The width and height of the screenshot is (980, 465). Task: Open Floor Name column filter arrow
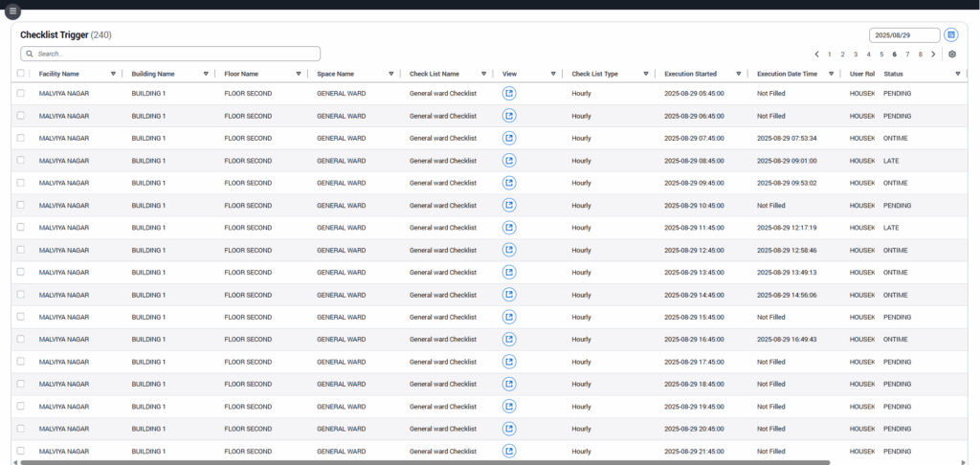(x=299, y=74)
